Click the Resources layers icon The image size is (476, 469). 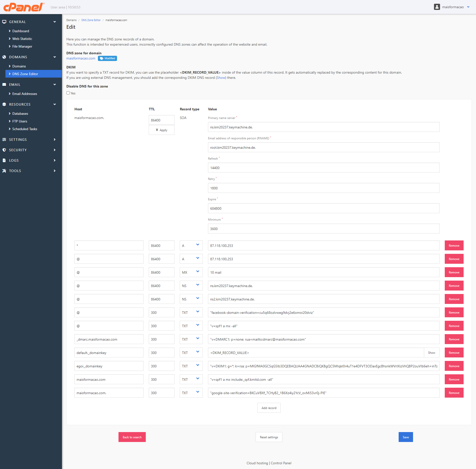pyautogui.click(x=4, y=104)
